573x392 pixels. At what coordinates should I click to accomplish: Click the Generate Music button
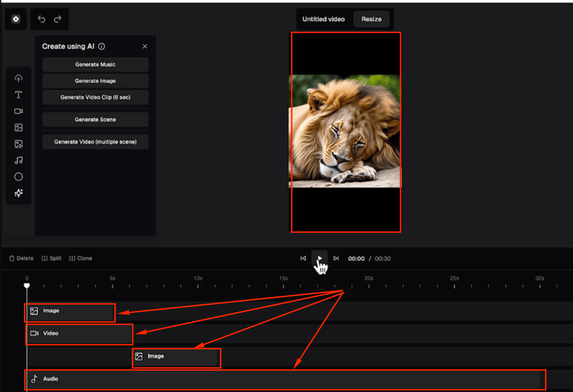pyautogui.click(x=95, y=64)
